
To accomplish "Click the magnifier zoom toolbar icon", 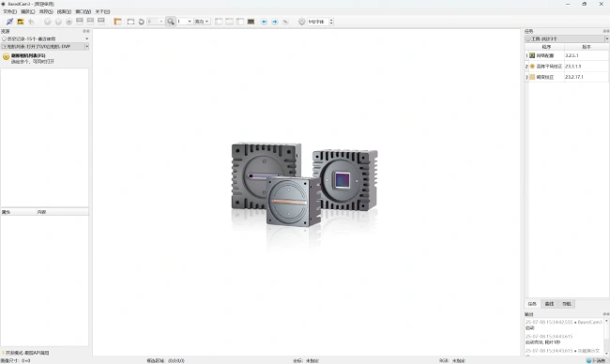I will 171,22.
